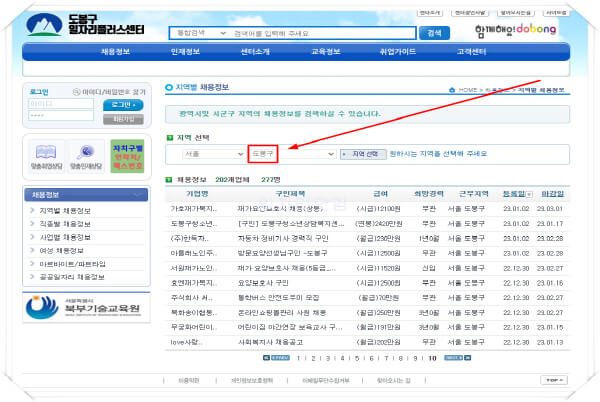Image resolution: width=600 pixels, height=402 pixels.
Task: Open the 고객센터 main menu
Action: (x=471, y=52)
